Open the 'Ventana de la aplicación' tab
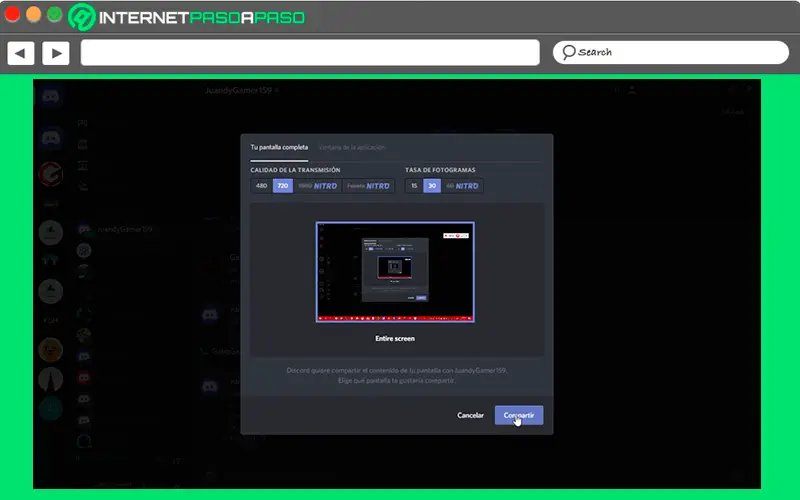This screenshot has height=500, width=800. coord(352,147)
